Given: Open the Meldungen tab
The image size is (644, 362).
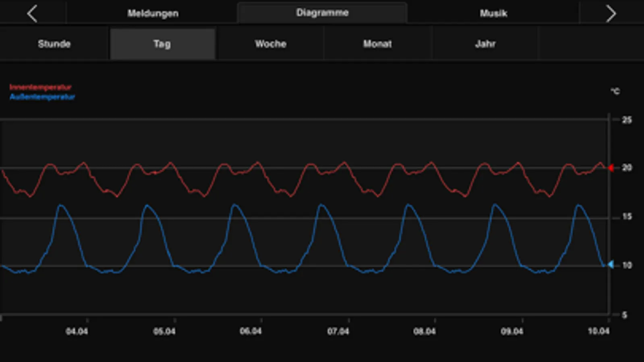Looking at the screenshot, I should [x=153, y=13].
